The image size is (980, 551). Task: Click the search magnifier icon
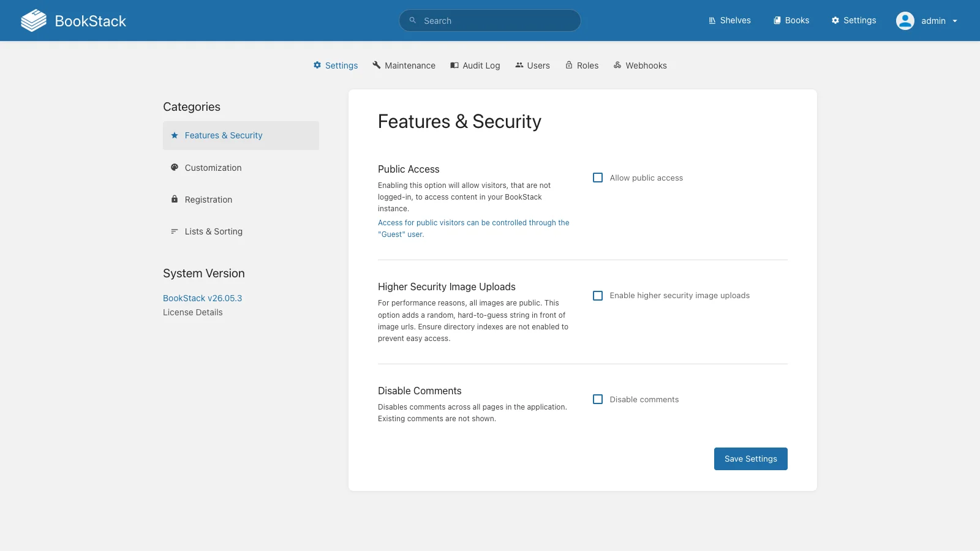click(x=413, y=20)
